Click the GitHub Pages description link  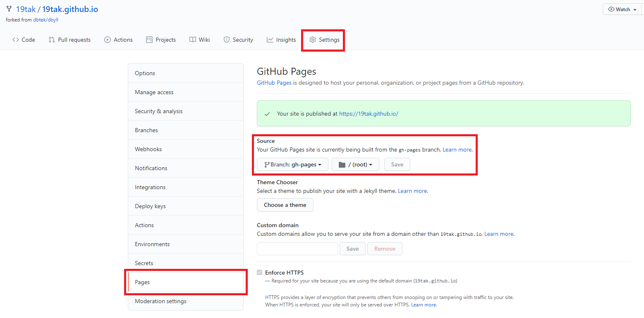coord(275,83)
